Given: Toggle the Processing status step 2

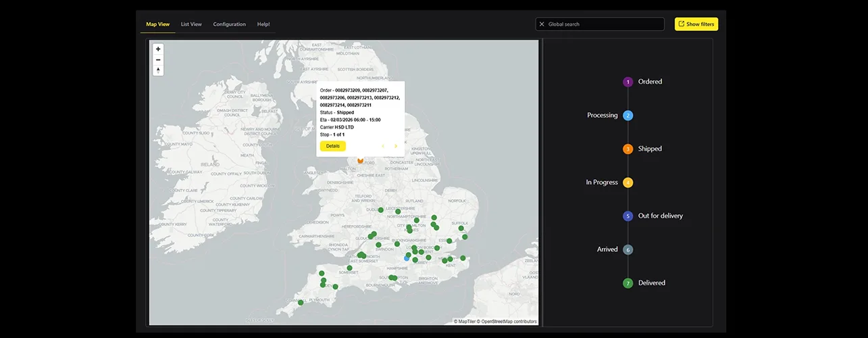Looking at the screenshot, I should [x=628, y=116].
